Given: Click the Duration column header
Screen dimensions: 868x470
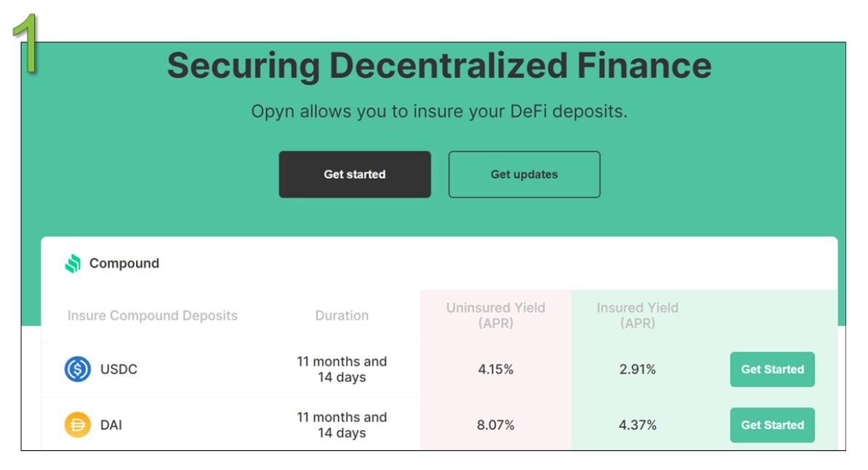Looking at the screenshot, I should click(x=342, y=316).
